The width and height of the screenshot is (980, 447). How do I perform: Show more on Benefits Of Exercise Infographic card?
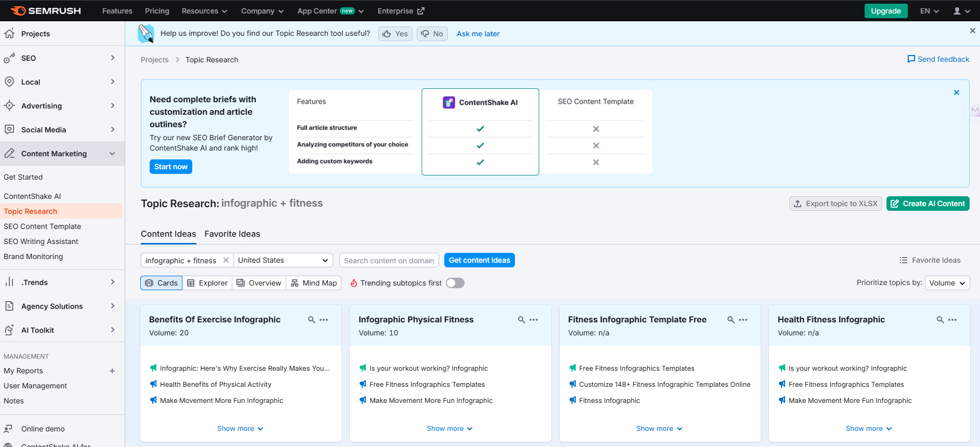pyautogui.click(x=241, y=429)
